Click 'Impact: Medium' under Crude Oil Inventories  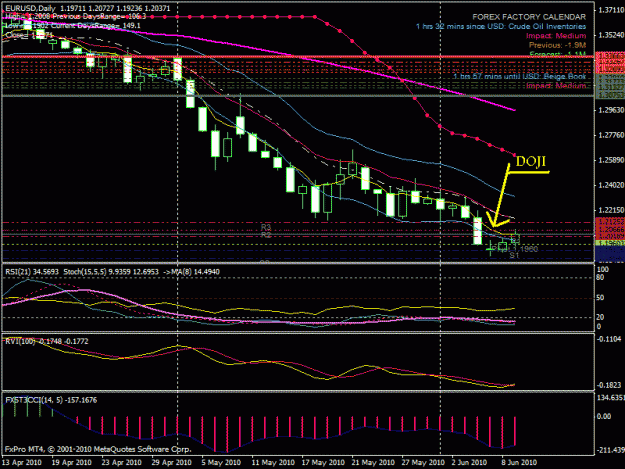point(556,36)
